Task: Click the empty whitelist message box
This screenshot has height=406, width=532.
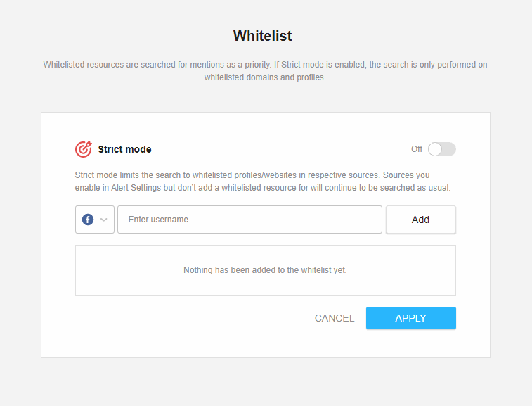Action: tap(266, 270)
